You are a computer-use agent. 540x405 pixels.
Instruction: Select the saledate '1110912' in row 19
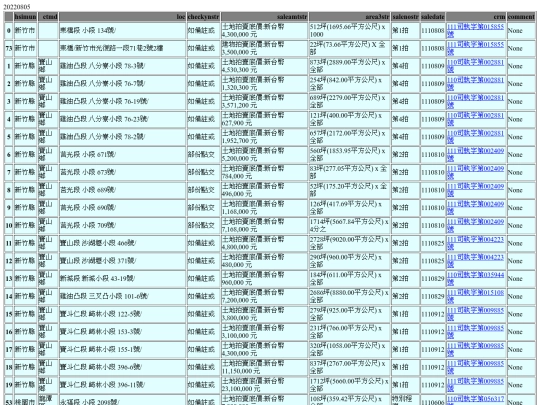433,385
